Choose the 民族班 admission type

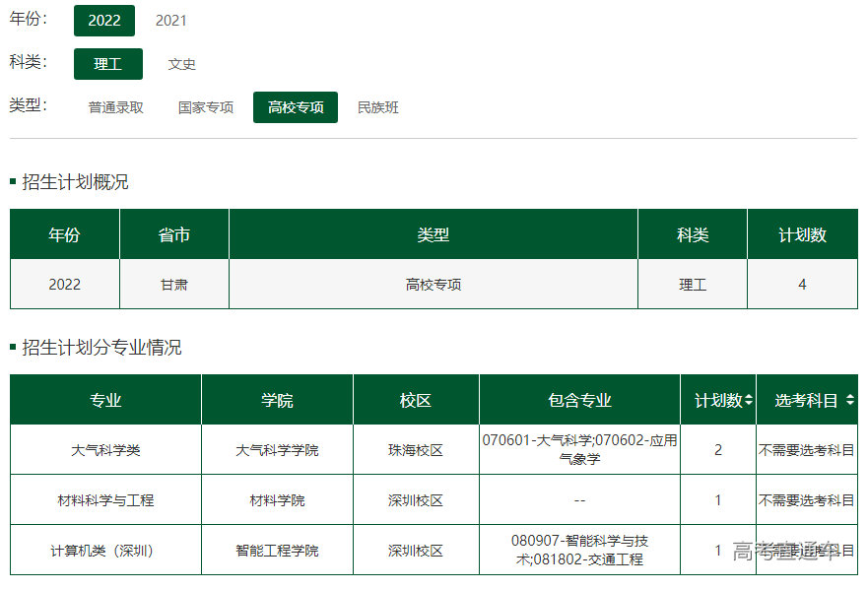[x=378, y=107]
